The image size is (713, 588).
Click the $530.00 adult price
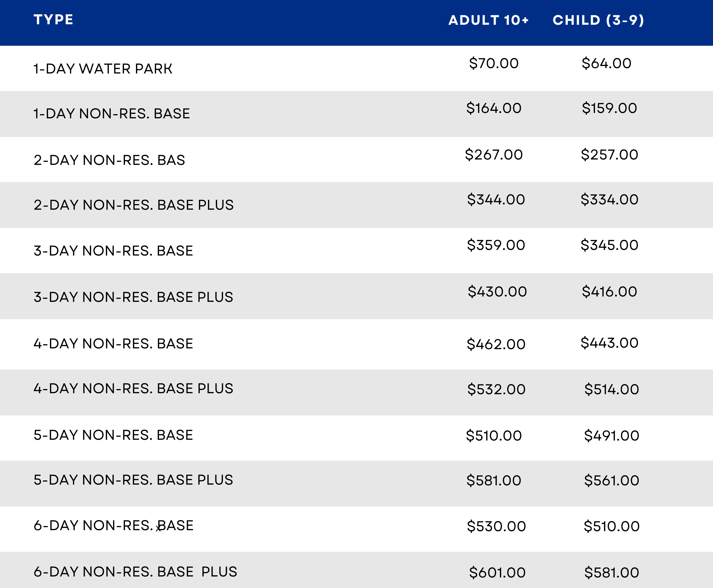point(497,526)
